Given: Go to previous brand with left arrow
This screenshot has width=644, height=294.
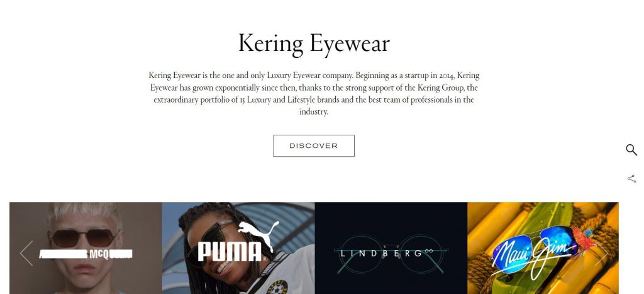Looking at the screenshot, I should pos(26,253).
